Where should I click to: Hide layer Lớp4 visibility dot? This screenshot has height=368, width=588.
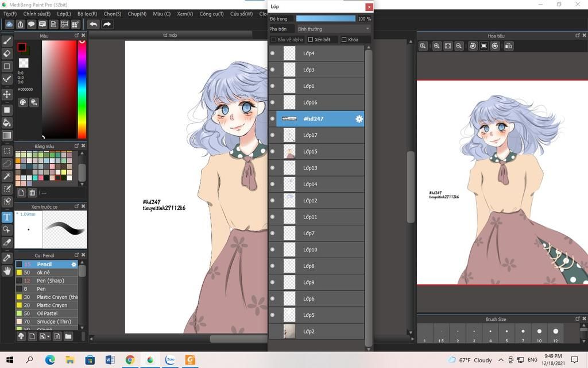click(273, 53)
